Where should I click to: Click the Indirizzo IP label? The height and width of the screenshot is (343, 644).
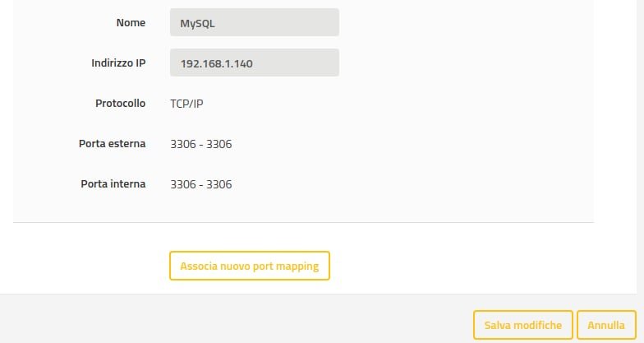[x=118, y=63]
